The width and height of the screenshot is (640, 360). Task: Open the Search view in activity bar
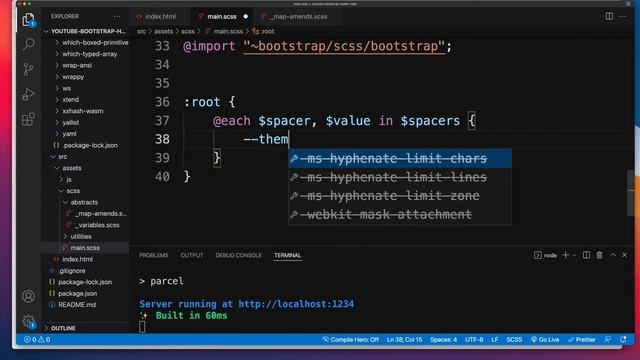[x=28, y=44]
